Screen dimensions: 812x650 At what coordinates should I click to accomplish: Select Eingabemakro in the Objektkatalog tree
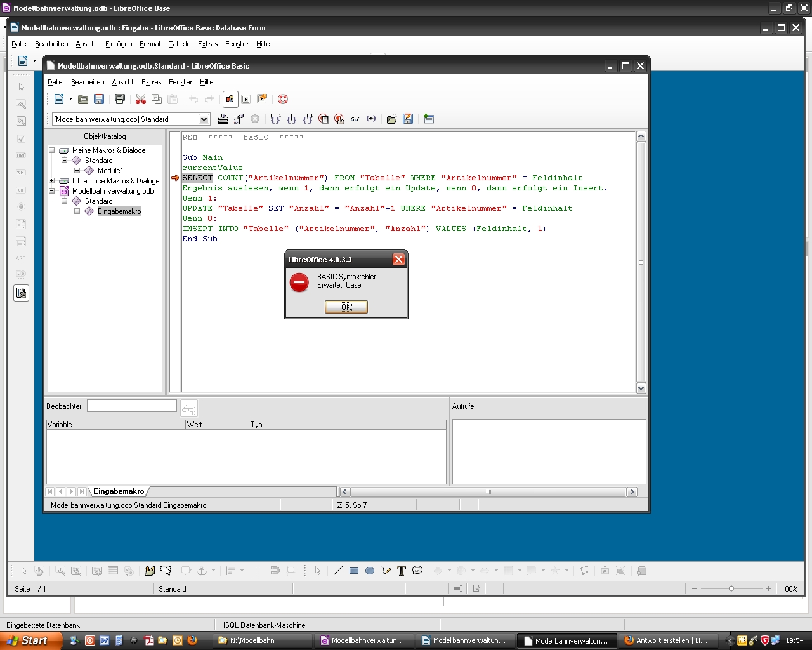119,211
